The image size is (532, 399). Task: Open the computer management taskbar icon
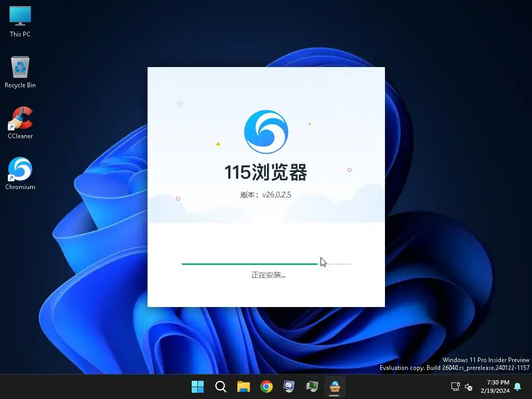point(312,387)
